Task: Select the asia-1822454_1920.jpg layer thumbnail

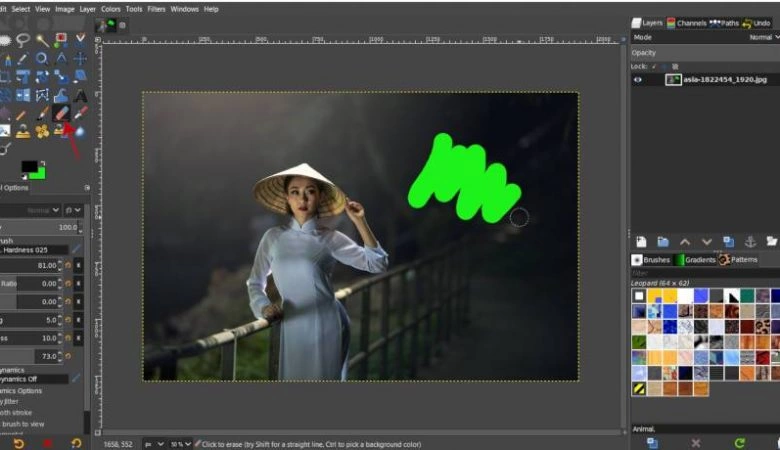Action: 674,79
